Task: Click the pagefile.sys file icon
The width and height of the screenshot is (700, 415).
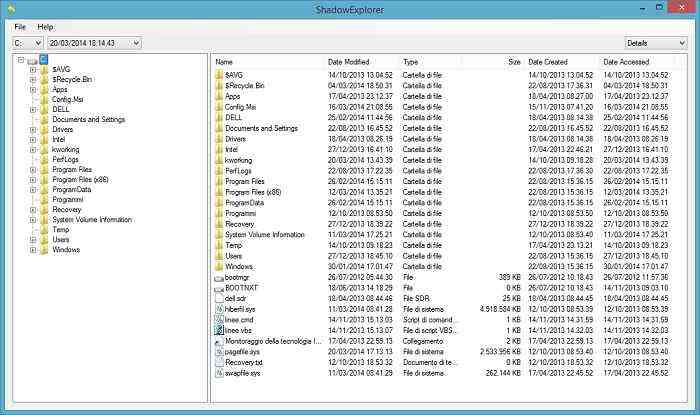Action: (219, 352)
